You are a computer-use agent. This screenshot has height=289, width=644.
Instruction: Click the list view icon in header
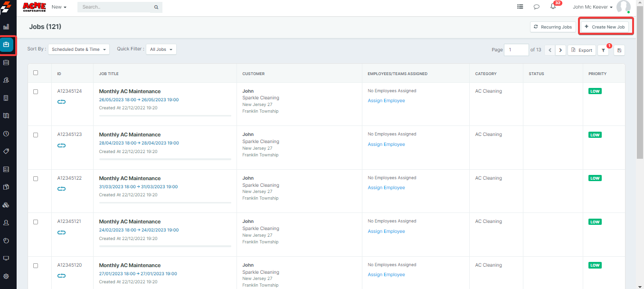[x=520, y=7]
